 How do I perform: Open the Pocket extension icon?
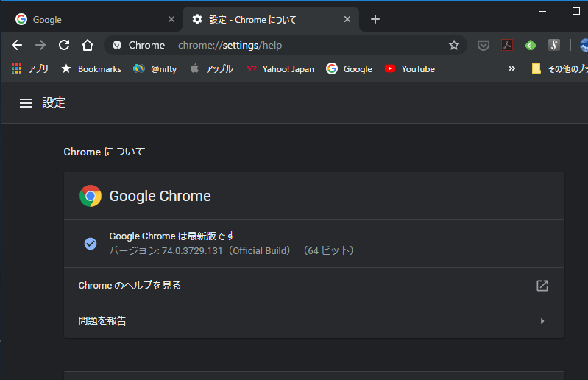(x=483, y=46)
